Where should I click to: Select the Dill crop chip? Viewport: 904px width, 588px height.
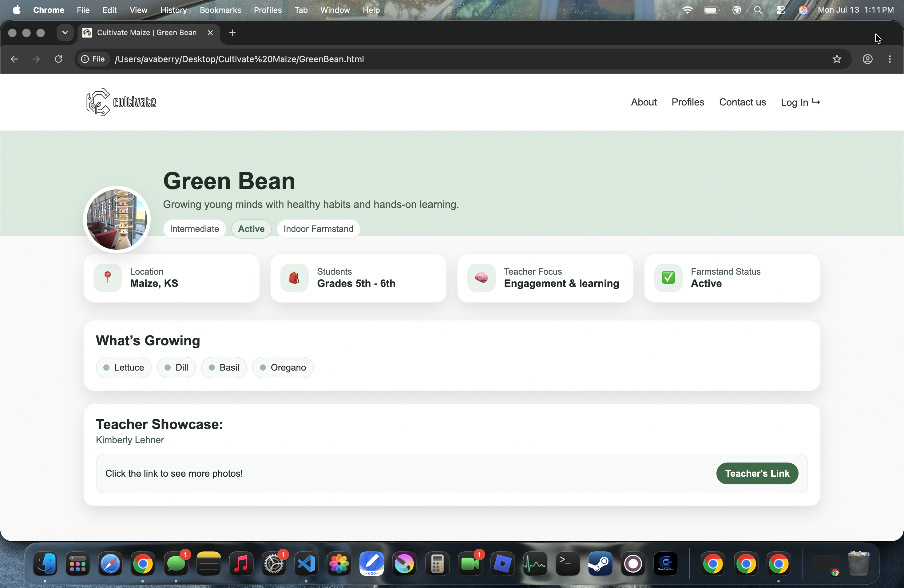pyautogui.click(x=176, y=367)
